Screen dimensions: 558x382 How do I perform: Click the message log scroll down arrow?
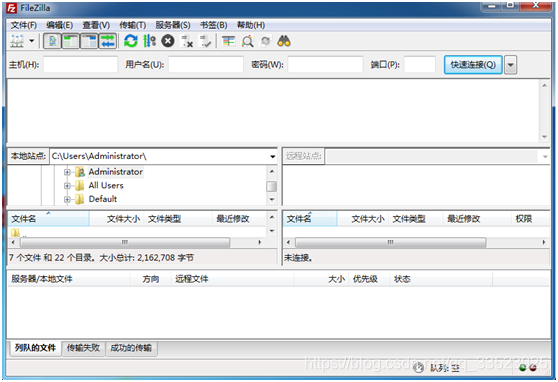click(544, 137)
